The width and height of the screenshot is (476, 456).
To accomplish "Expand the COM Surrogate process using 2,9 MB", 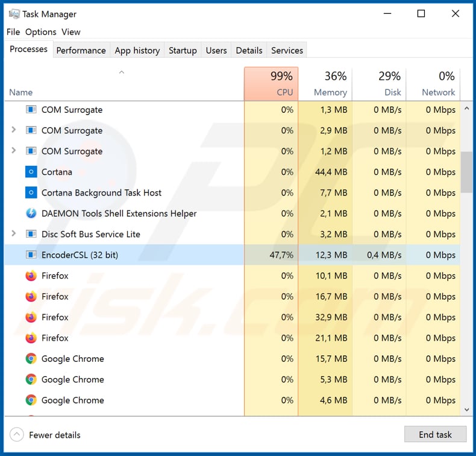I will (13, 130).
